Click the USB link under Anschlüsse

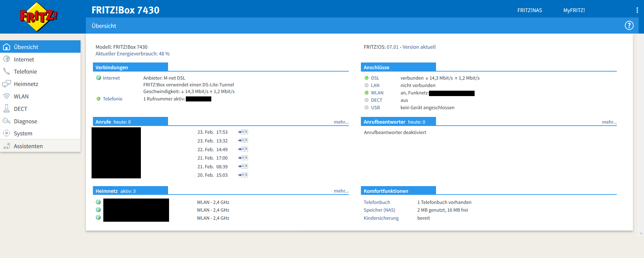point(375,107)
